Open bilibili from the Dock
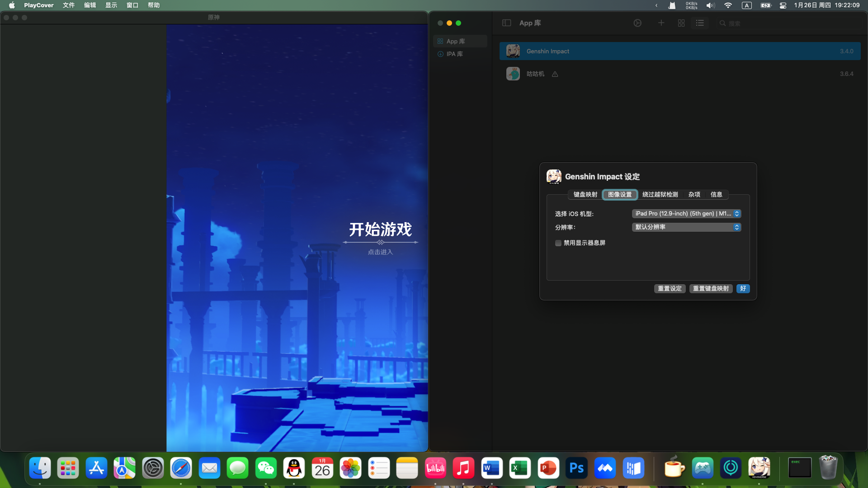This screenshot has width=868, height=488. pyautogui.click(x=435, y=468)
